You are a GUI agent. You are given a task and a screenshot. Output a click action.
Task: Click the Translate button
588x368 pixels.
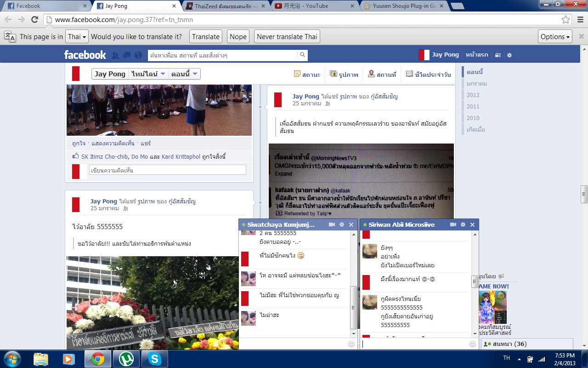[x=206, y=37]
